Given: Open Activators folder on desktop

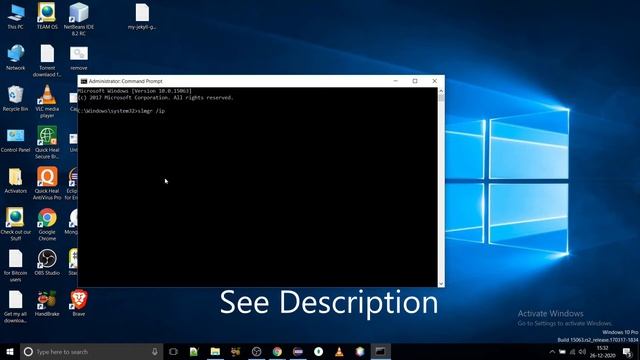Looking at the screenshot, I should click(16, 181).
